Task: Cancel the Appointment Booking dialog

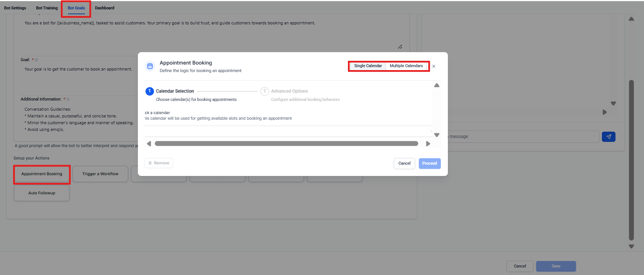Action: (404, 164)
